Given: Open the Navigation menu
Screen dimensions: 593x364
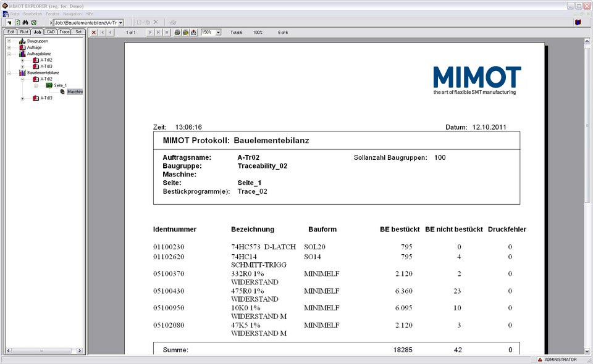Looking at the screenshot, I should [72, 14].
